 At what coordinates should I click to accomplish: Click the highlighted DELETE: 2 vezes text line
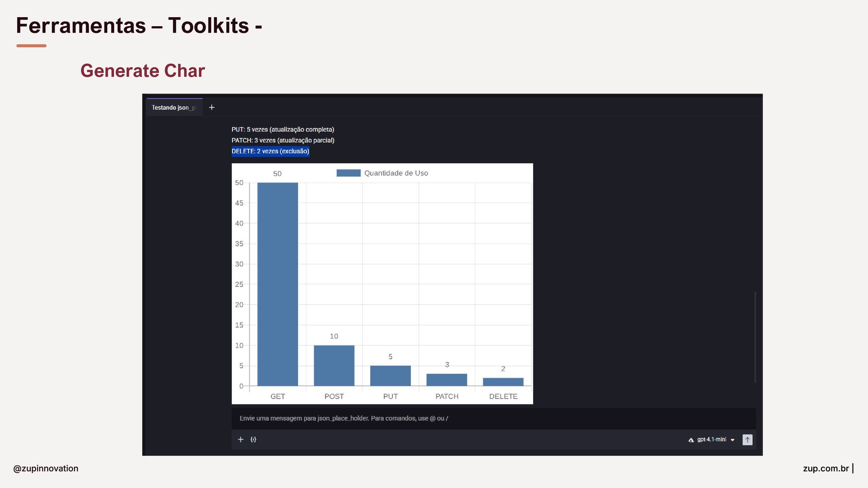[270, 151]
